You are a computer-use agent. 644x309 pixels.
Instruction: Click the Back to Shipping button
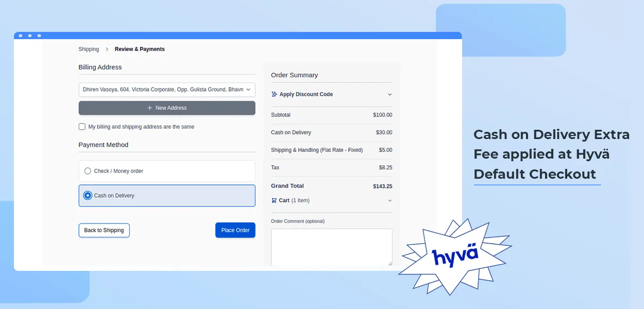click(x=104, y=230)
